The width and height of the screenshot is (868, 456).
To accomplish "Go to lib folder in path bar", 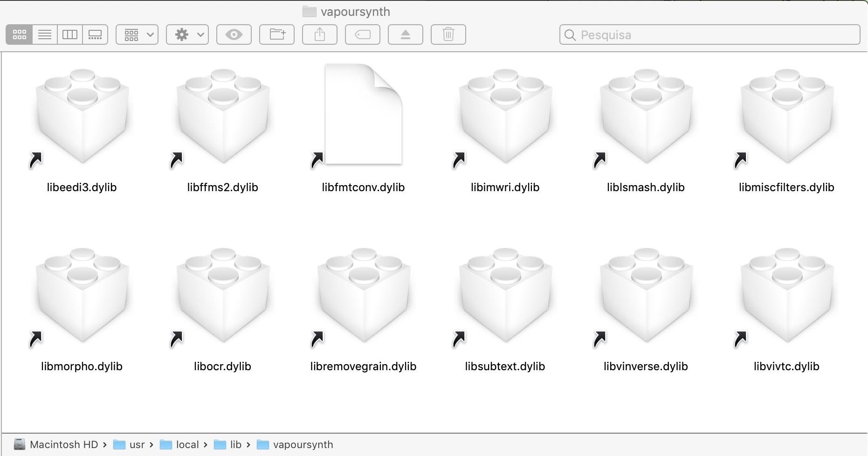I will pos(228,444).
